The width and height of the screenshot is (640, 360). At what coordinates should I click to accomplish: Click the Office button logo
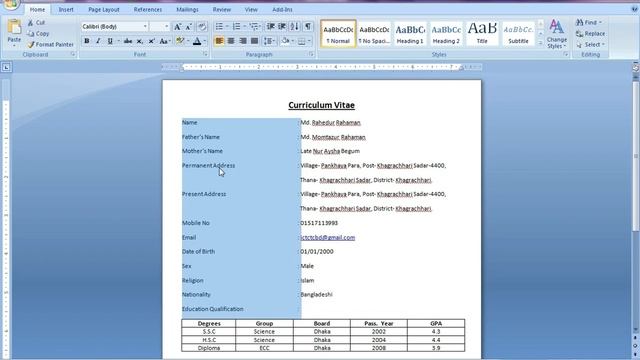click(11, 4)
